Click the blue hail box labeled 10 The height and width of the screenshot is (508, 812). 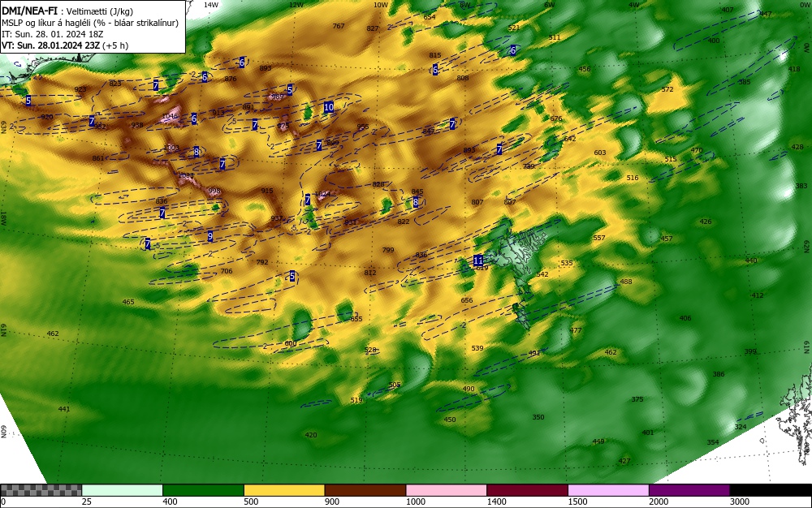328,108
